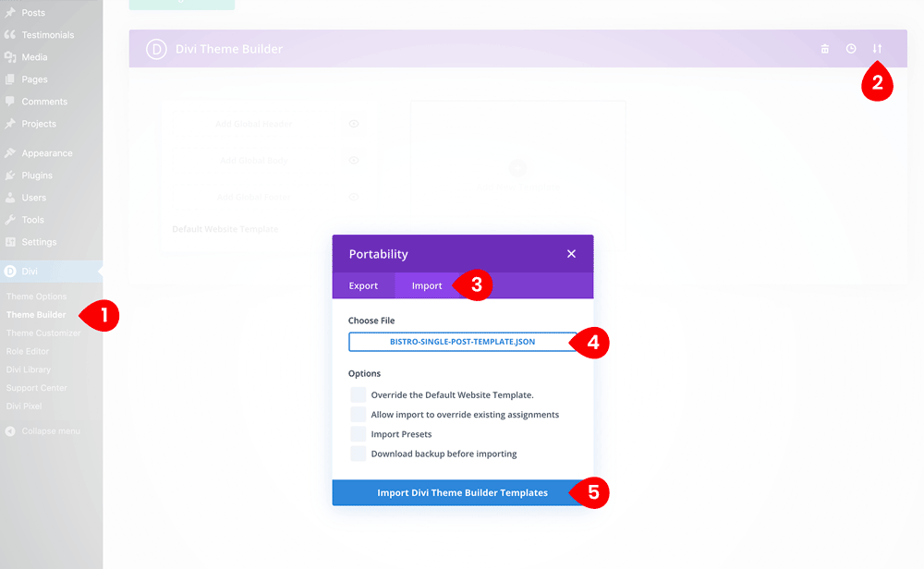Open the Theme Builder history clock icon
Image resolution: width=924 pixels, height=569 pixels.
click(x=851, y=49)
